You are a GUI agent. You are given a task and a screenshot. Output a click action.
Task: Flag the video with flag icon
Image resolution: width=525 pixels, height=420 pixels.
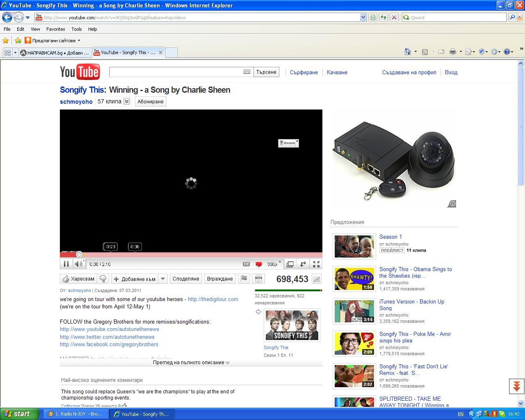244,279
